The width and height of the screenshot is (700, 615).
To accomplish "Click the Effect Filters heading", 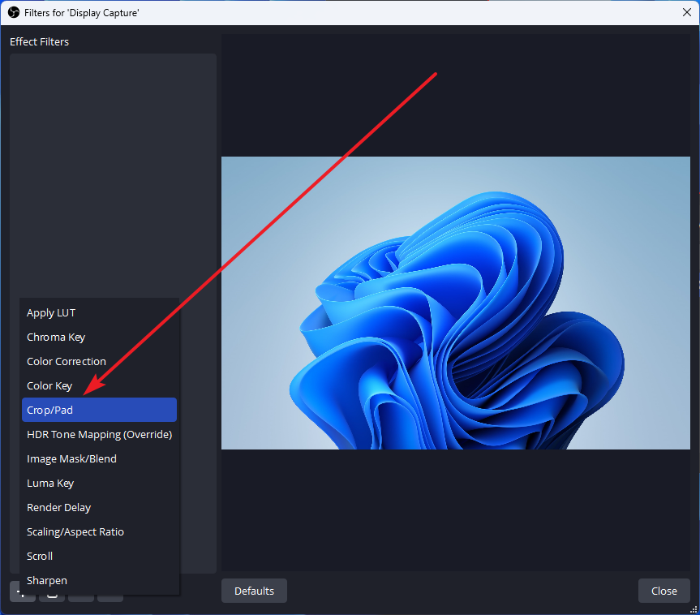I will coord(39,41).
